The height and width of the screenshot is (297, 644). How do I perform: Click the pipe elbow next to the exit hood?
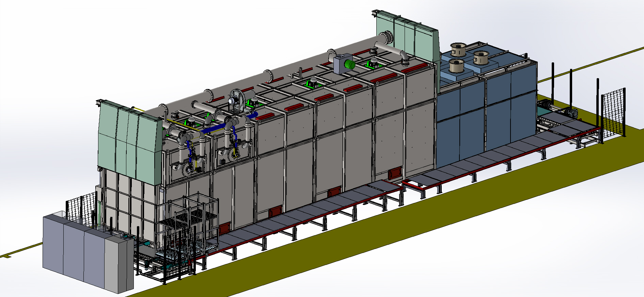[403, 55]
